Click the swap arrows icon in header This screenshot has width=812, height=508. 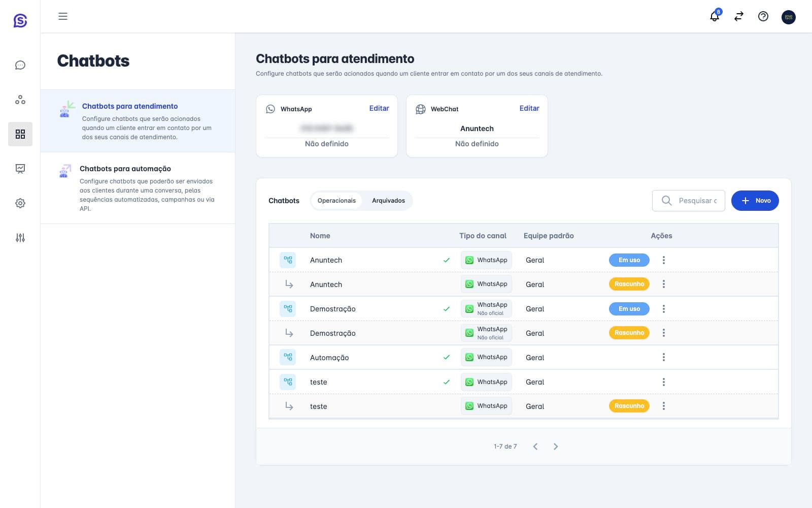pyautogui.click(x=739, y=16)
